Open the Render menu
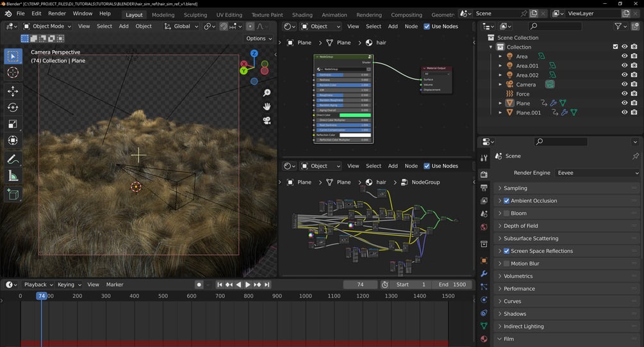 click(57, 13)
